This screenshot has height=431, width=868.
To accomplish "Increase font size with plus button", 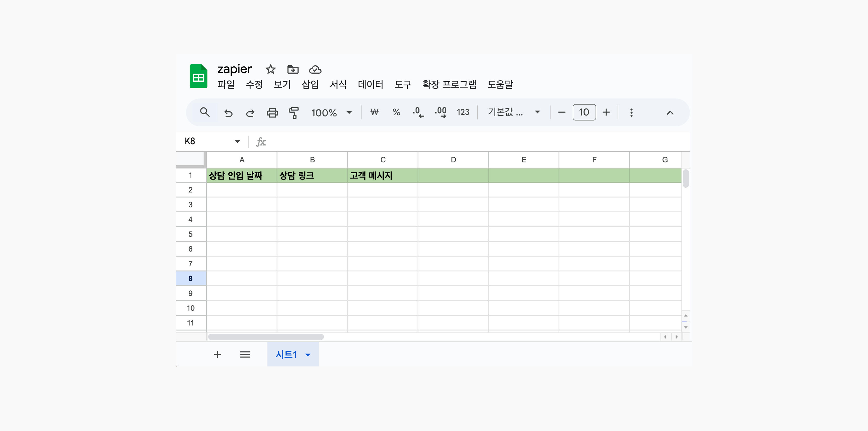I will click(x=606, y=112).
